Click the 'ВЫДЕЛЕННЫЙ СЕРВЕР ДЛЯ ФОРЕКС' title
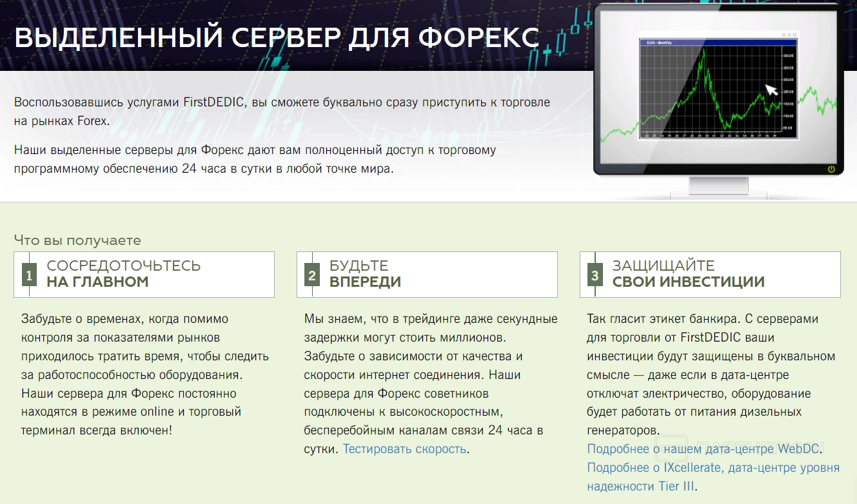The width and height of the screenshot is (857, 504). pyautogui.click(x=277, y=38)
